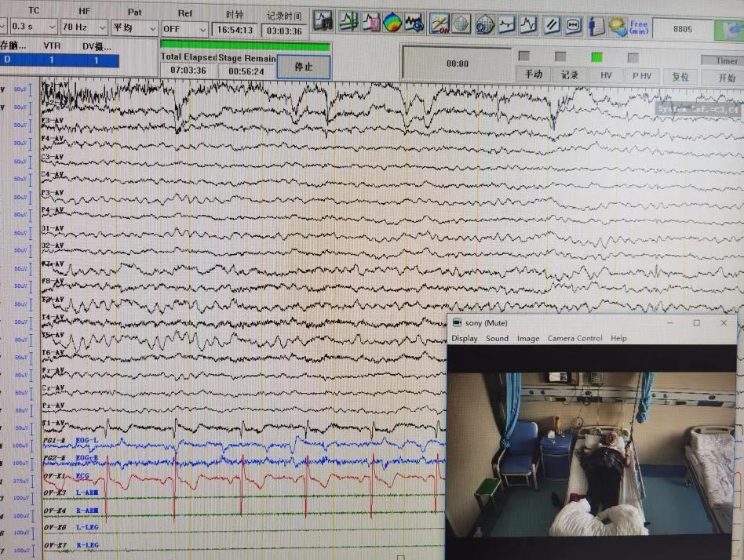
Task: Open the Ref OFF dropdown
Action: click(x=184, y=28)
